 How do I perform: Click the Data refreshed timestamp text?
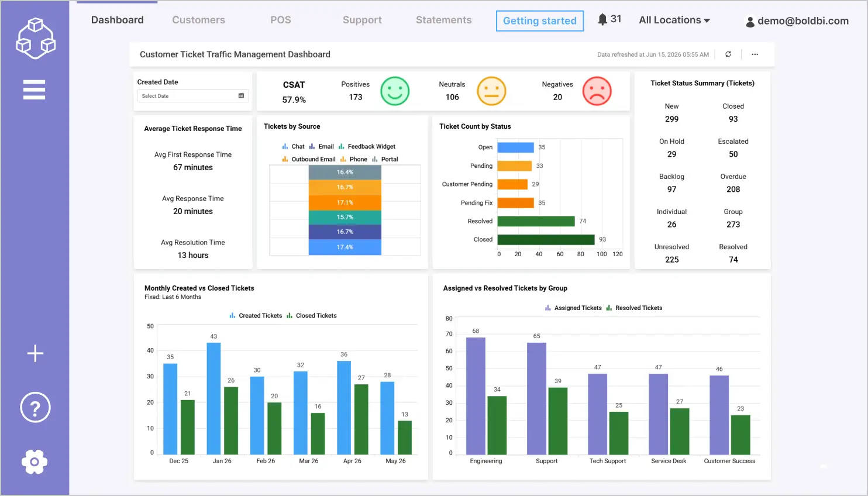click(653, 54)
